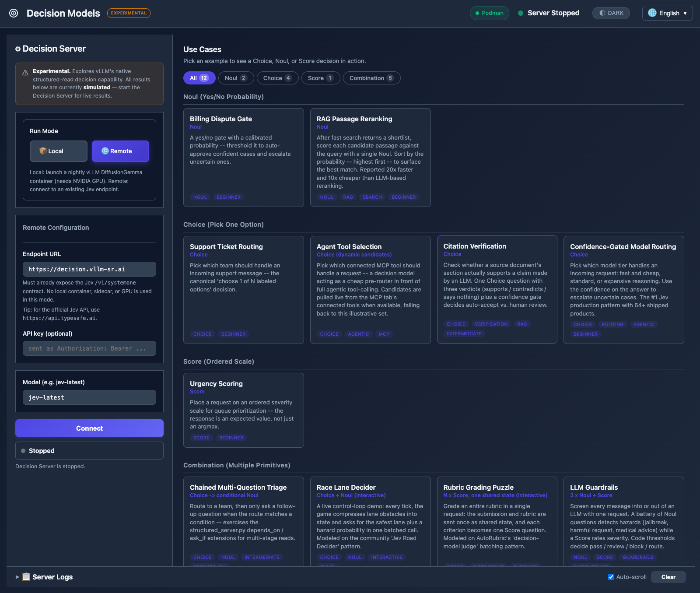Click the Model name input field
Viewport: 700px width, 593px height.
(x=89, y=397)
